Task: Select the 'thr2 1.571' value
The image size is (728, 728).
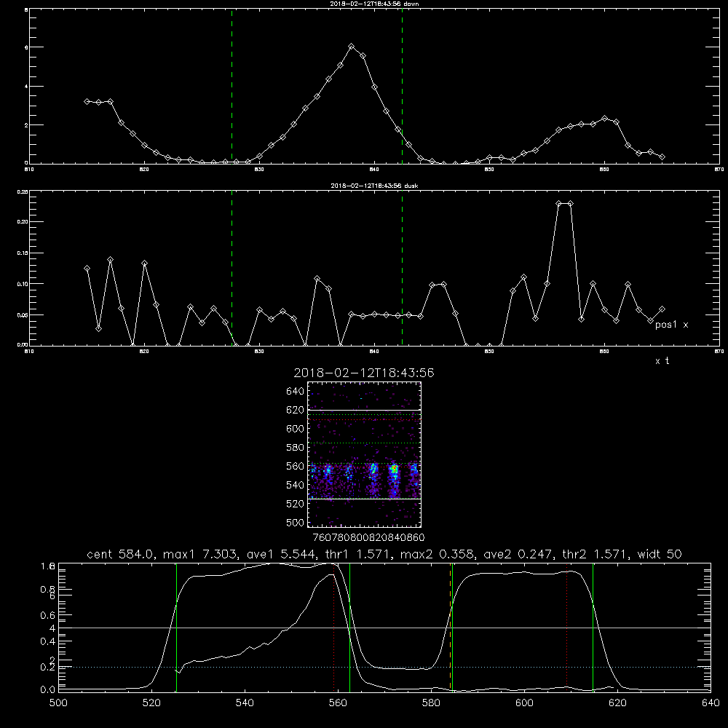Action: pyautogui.click(x=596, y=554)
